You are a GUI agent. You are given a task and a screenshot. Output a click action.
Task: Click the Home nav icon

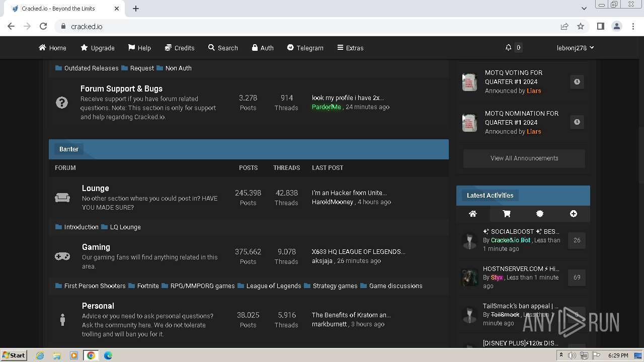click(x=42, y=48)
